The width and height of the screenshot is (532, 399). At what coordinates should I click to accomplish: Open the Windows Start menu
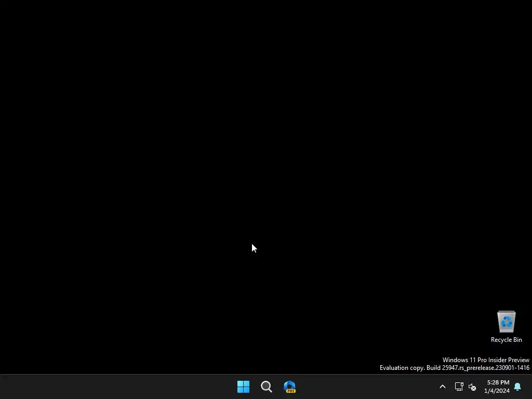[243, 387]
